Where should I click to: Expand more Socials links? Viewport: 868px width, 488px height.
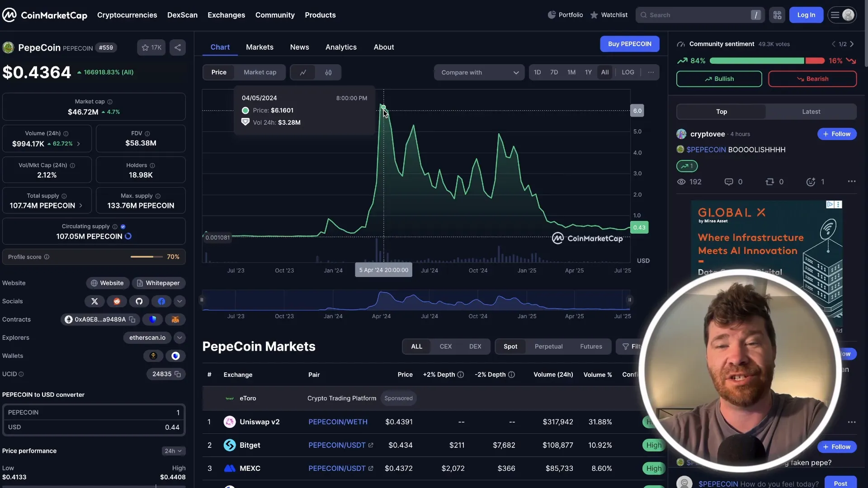179,301
